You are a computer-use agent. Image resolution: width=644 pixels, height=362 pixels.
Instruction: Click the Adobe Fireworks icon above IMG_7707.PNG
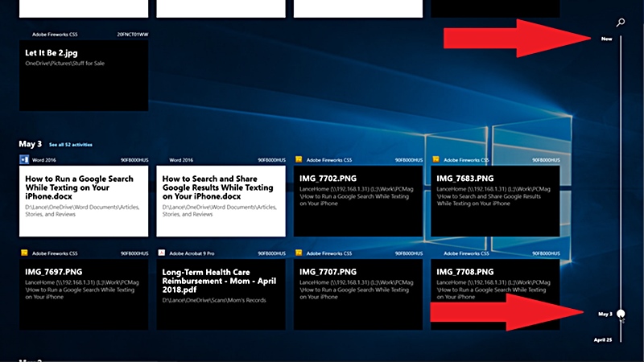coord(299,252)
